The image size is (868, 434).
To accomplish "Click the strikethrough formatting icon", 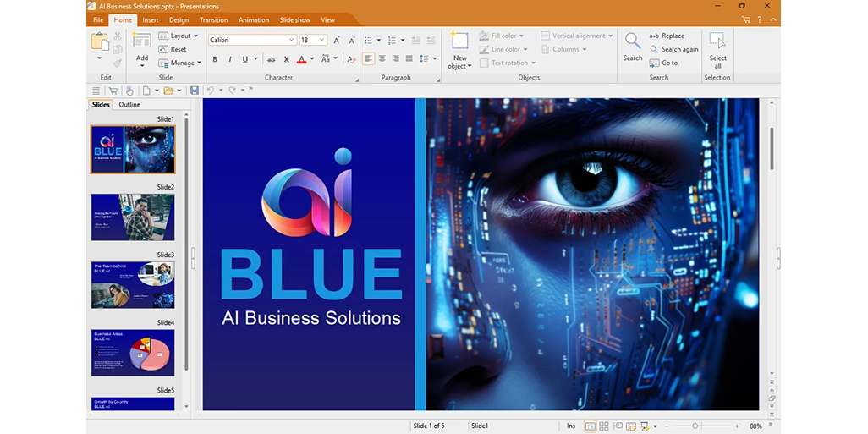I will pyautogui.click(x=271, y=59).
